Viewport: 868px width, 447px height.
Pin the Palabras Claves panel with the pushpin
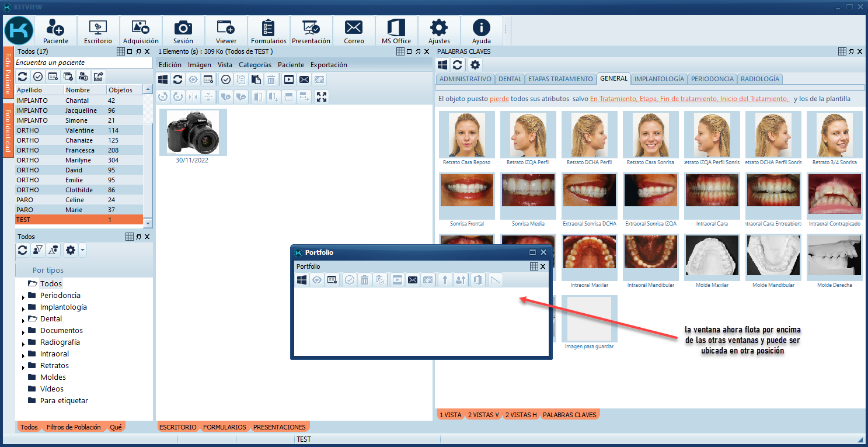(850, 51)
